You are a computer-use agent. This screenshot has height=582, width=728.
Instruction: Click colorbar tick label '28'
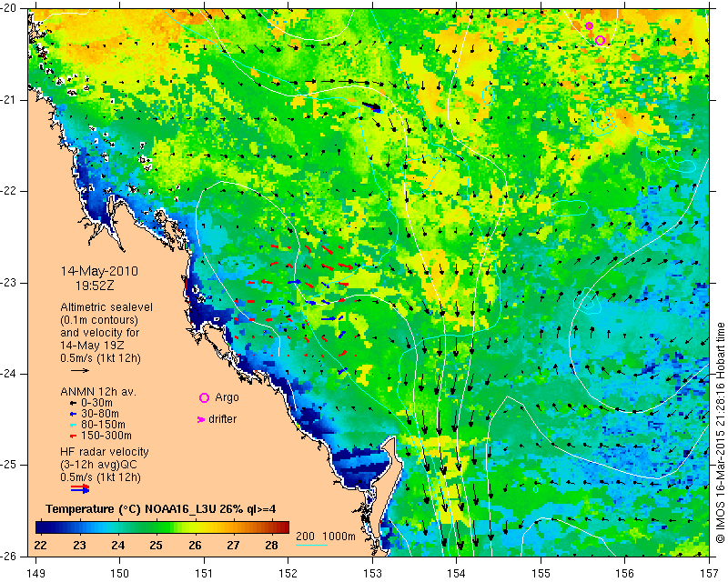(x=271, y=546)
